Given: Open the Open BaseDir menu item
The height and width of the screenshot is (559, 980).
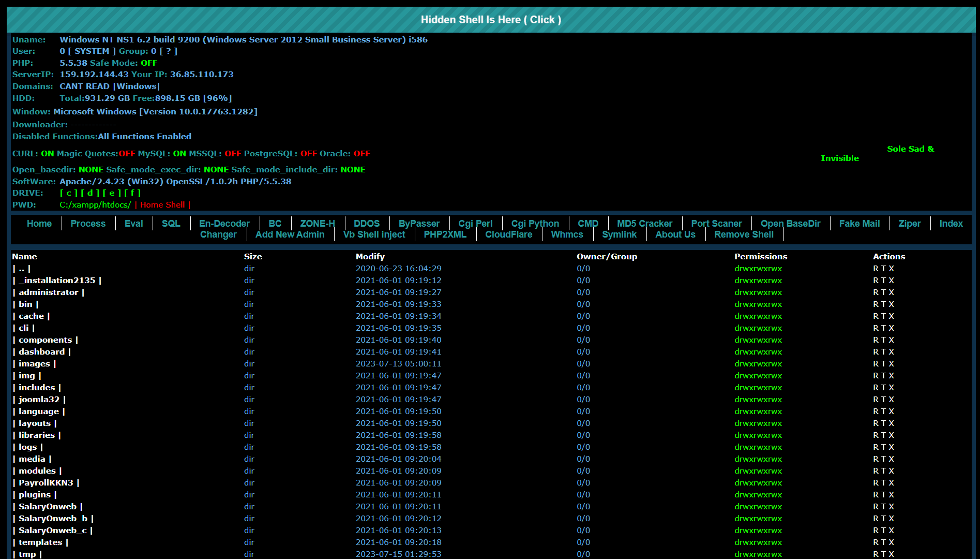Looking at the screenshot, I should (791, 224).
